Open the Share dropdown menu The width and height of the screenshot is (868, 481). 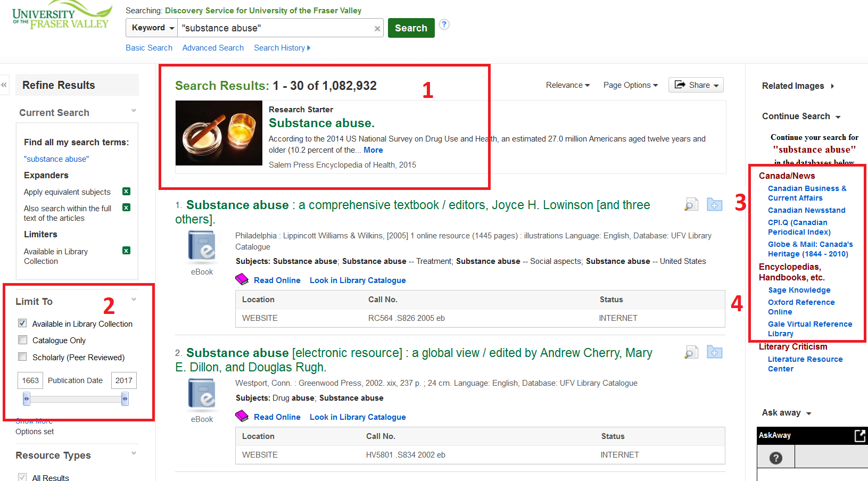pyautogui.click(x=696, y=85)
